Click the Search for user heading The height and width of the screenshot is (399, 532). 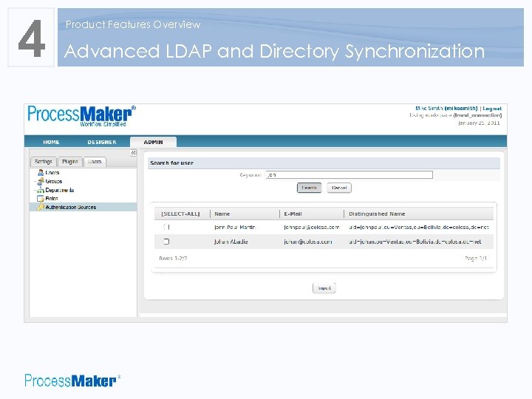(x=171, y=163)
